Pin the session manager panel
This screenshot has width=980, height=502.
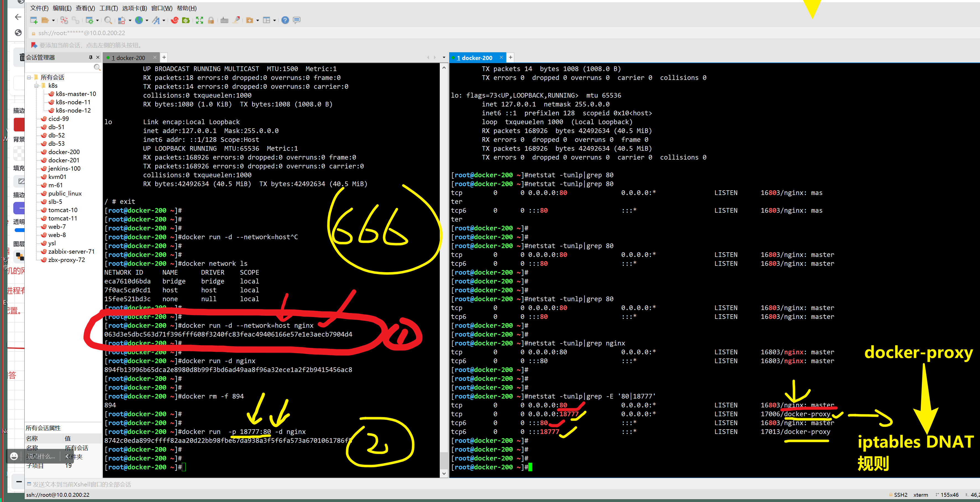(x=90, y=58)
